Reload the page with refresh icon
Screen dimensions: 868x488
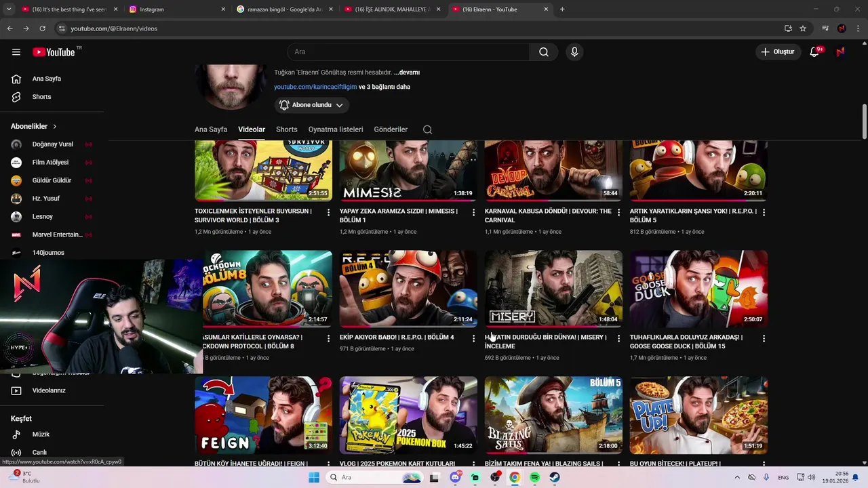point(42,28)
